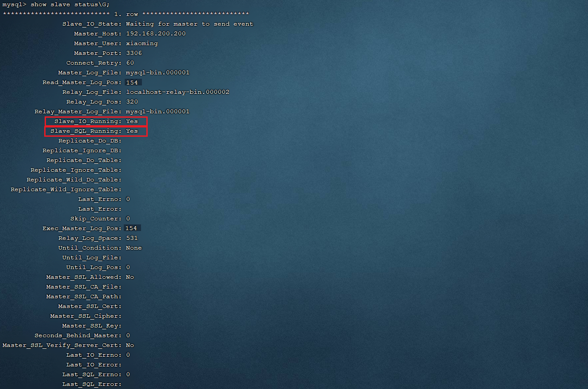Viewport: 588px width, 389px height.
Task: Click the Master_Host value 192.168.200.200
Action: tap(156, 34)
